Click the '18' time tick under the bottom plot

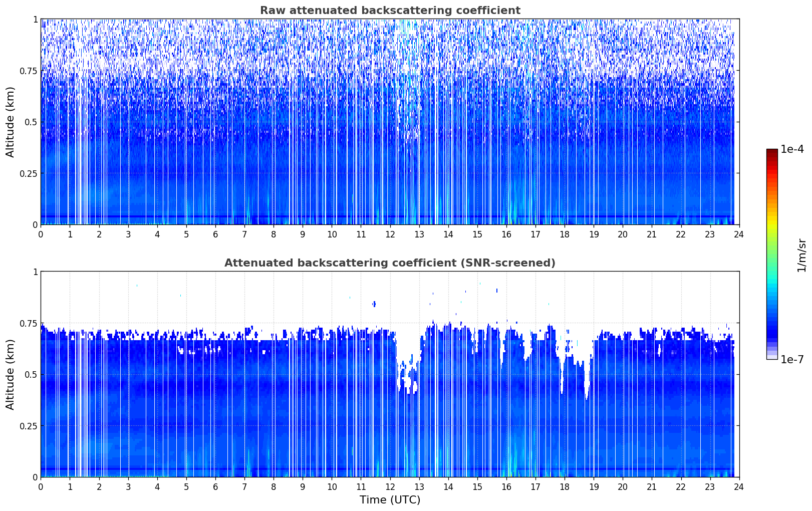point(565,486)
